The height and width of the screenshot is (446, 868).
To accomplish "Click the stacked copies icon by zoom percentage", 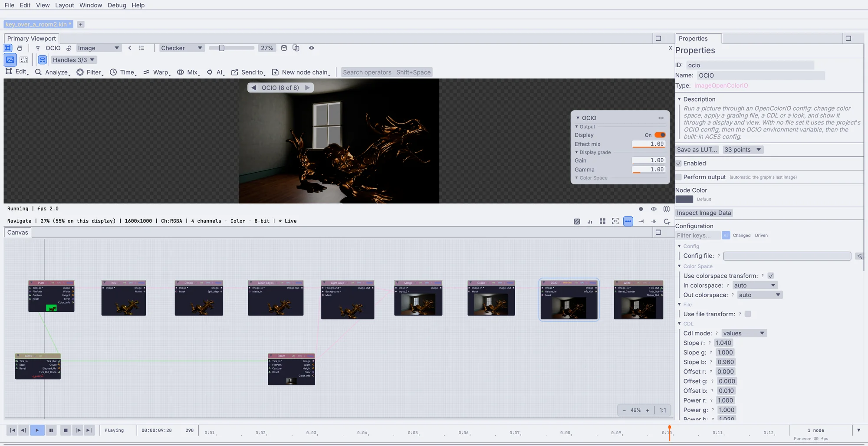I will (x=296, y=48).
